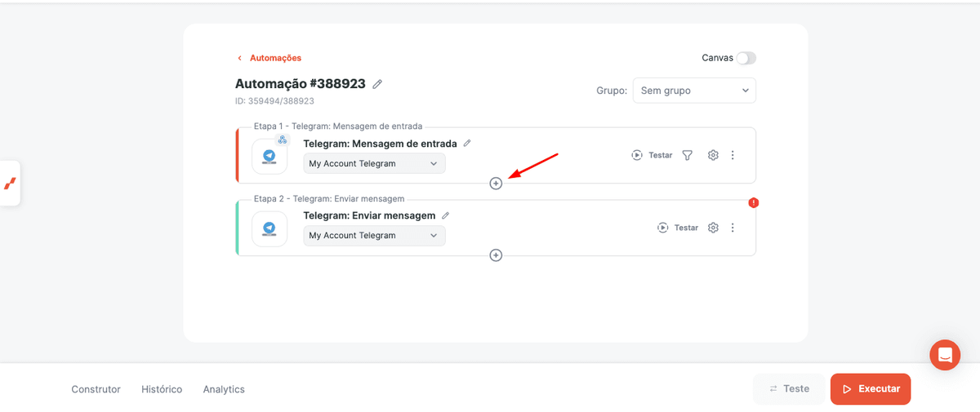980x412 pixels.
Task: Run automation with Executar button
Action: (871, 389)
